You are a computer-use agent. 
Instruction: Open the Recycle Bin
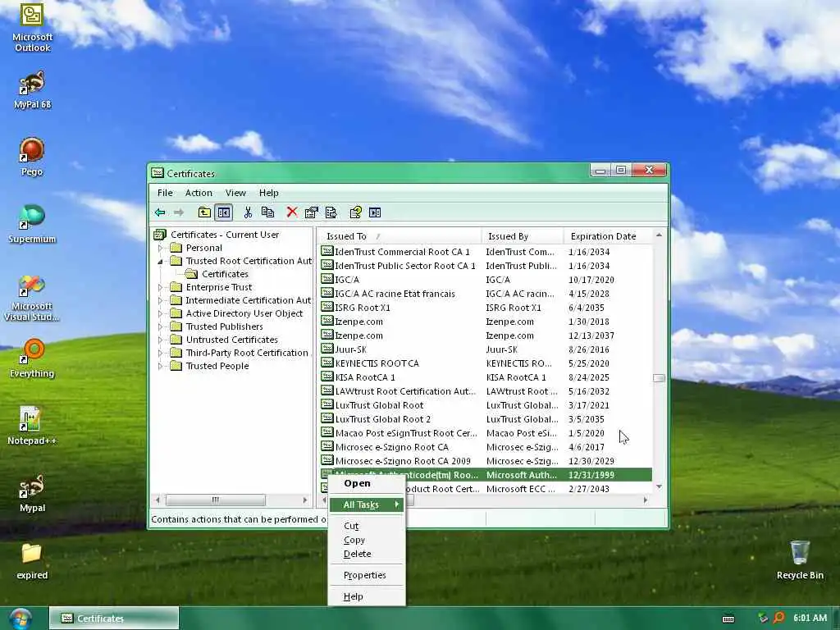pyautogui.click(x=800, y=559)
